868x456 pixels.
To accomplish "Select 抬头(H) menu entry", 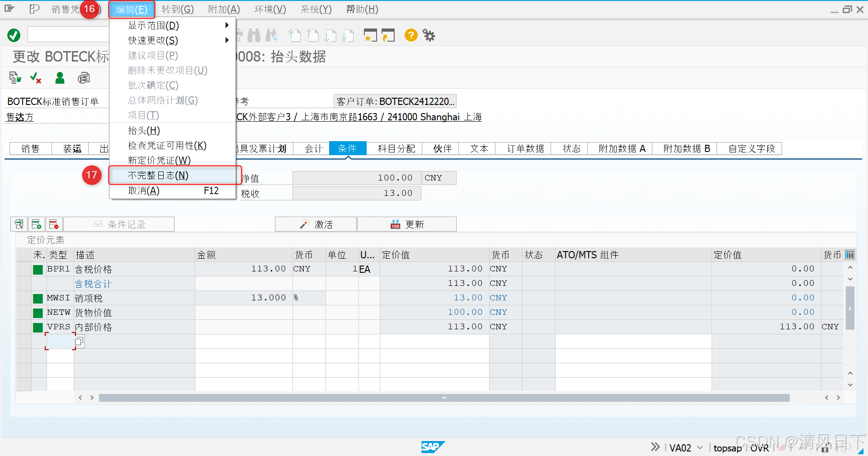I will [x=173, y=130].
